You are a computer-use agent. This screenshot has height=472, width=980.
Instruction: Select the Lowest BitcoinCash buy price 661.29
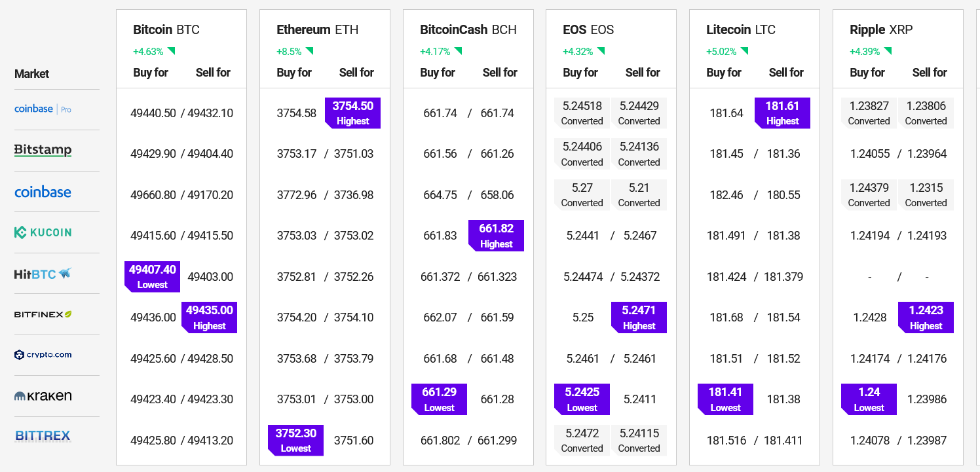coord(439,399)
